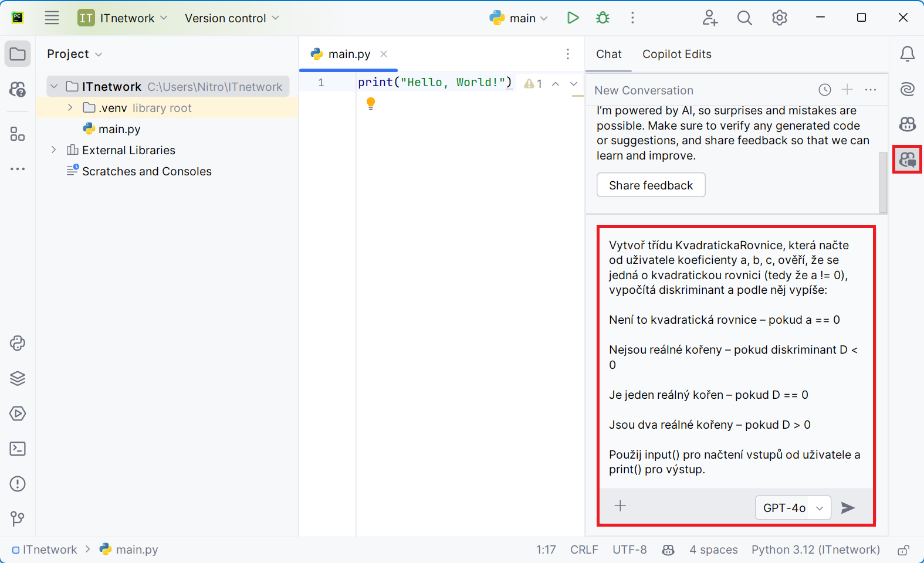Select the main.py editor tab
Viewport: 924px width, 563px height.
pyautogui.click(x=349, y=54)
